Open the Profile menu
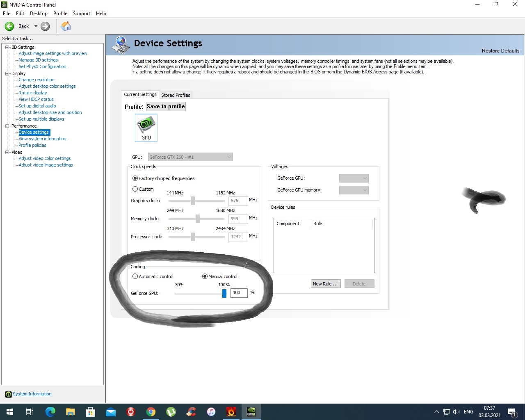Image resolution: width=525 pixels, height=420 pixels. [x=60, y=14]
